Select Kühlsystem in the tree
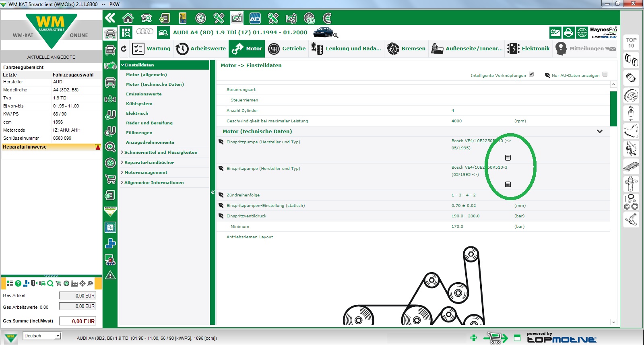The width and height of the screenshot is (644, 345). pyautogui.click(x=139, y=103)
